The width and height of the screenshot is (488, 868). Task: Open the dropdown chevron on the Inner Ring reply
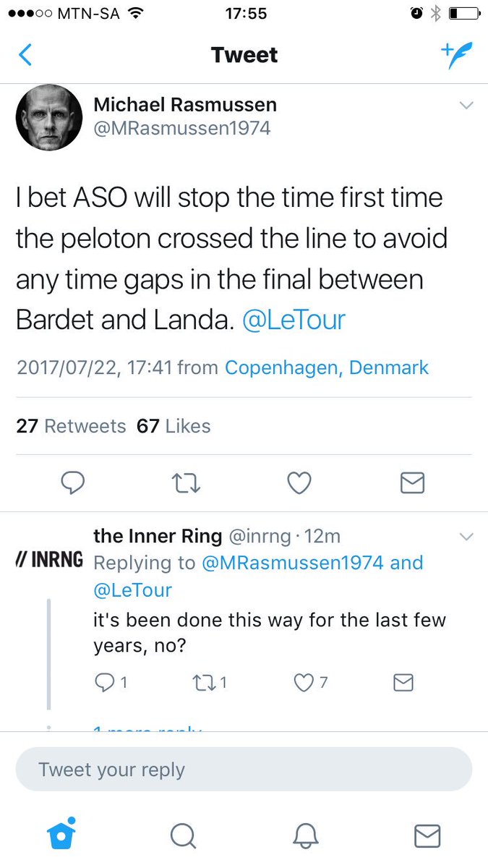466,537
